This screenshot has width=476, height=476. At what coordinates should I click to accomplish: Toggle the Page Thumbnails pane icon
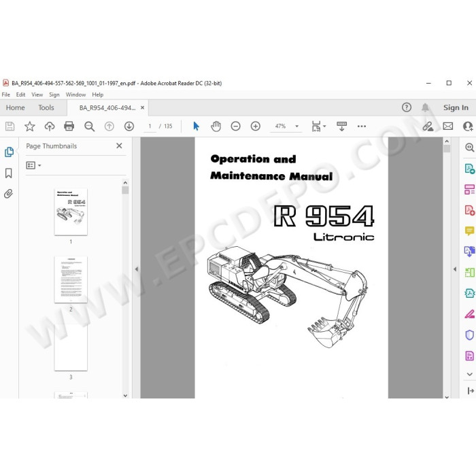click(9, 152)
